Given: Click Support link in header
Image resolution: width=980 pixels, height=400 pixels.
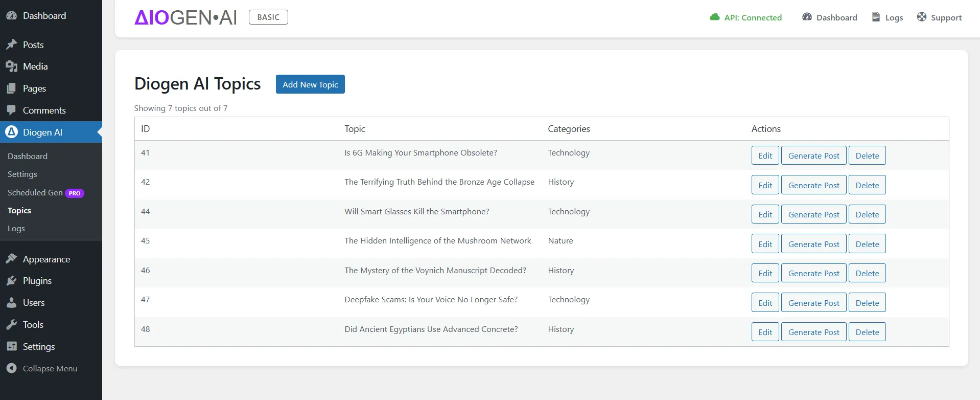Looking at the screenshot, I should click(x=939, y=17).
